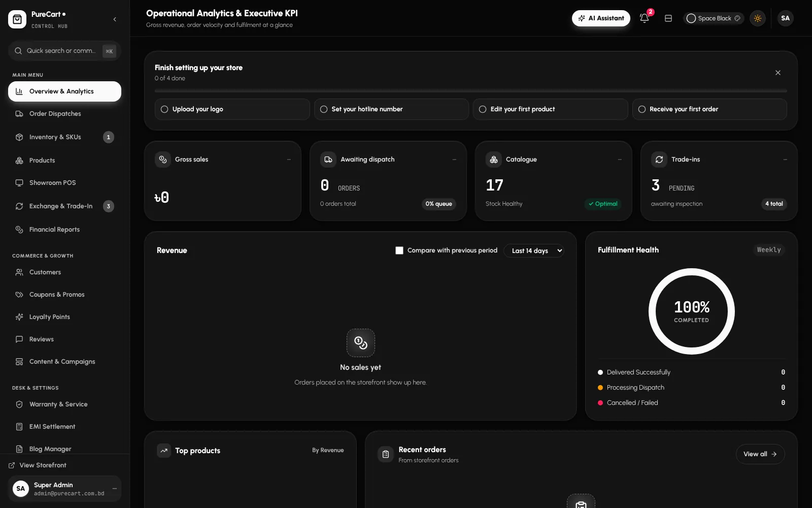Image resolution: width=812 pixels, height=508 pixels.
Task: Open Space Black theme selector
Action: click(x=713, y=18)
